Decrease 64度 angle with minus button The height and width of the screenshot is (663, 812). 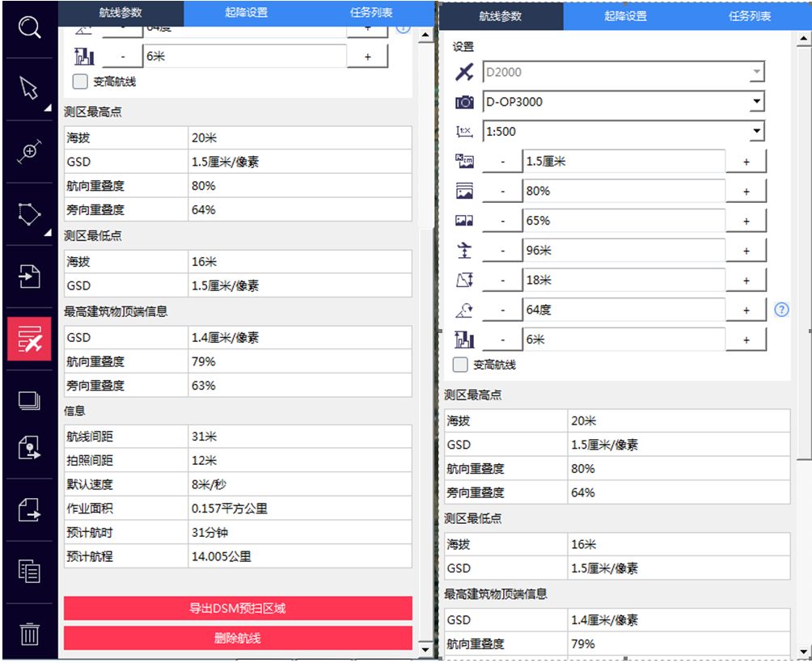502,310
